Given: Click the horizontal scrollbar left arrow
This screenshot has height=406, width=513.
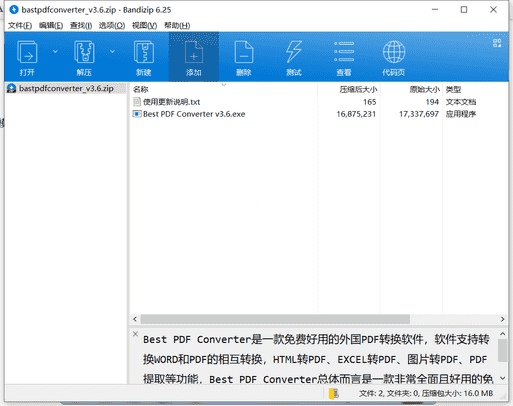Looking at the screenshot, I should click(135, 319).
